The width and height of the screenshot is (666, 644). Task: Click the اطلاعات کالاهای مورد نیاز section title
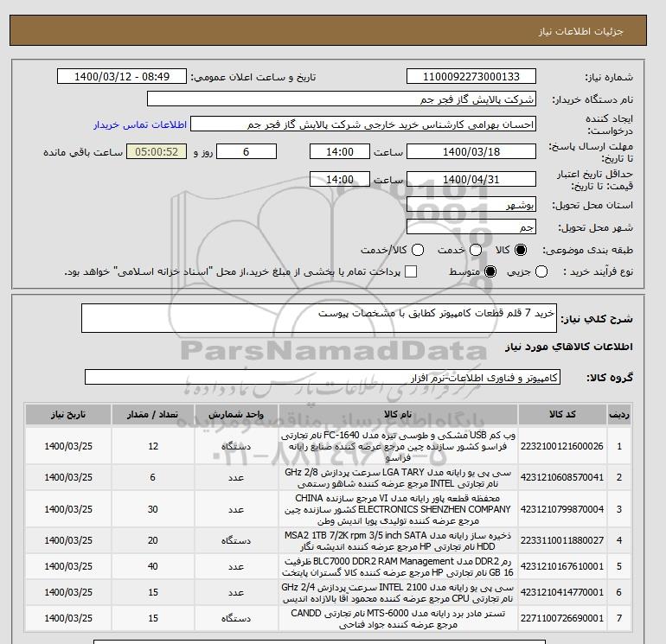pos(569,347)
